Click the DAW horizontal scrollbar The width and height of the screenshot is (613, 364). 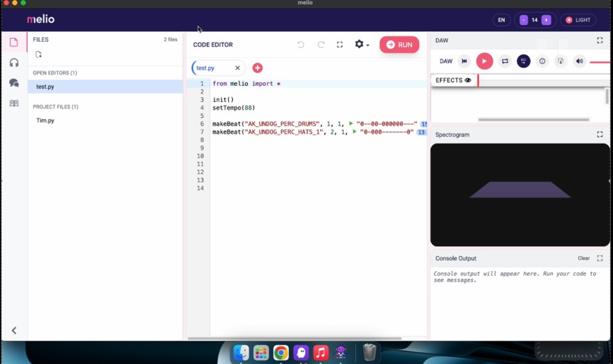tap(534, 119)
